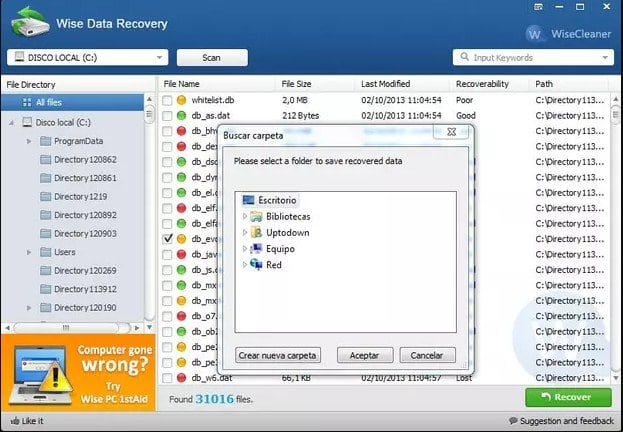Click the search magnifier icon
623x432 pixels.
464,57
